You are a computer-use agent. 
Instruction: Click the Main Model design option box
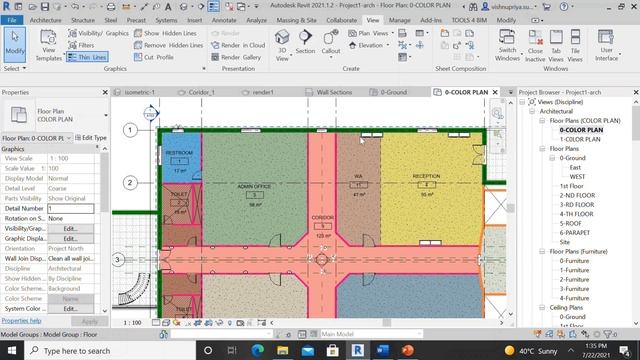[x=371, y=334]
